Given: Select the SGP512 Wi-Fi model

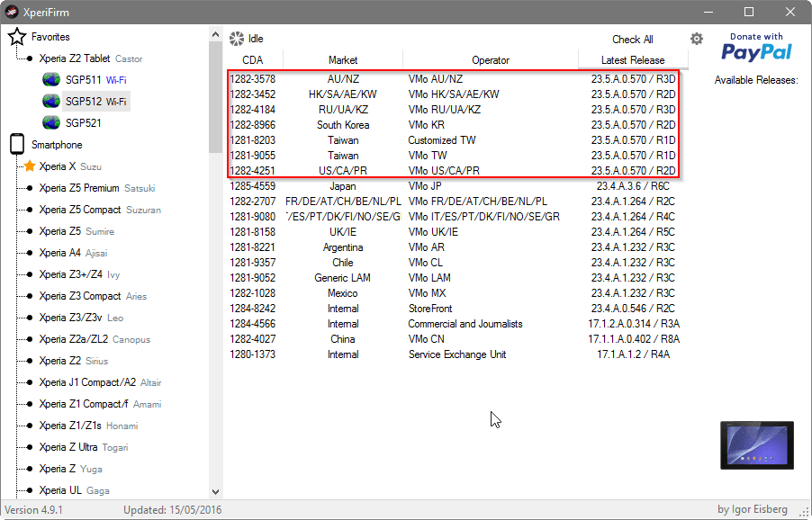Looking at the screenshot, I should (x=95, y=102).
